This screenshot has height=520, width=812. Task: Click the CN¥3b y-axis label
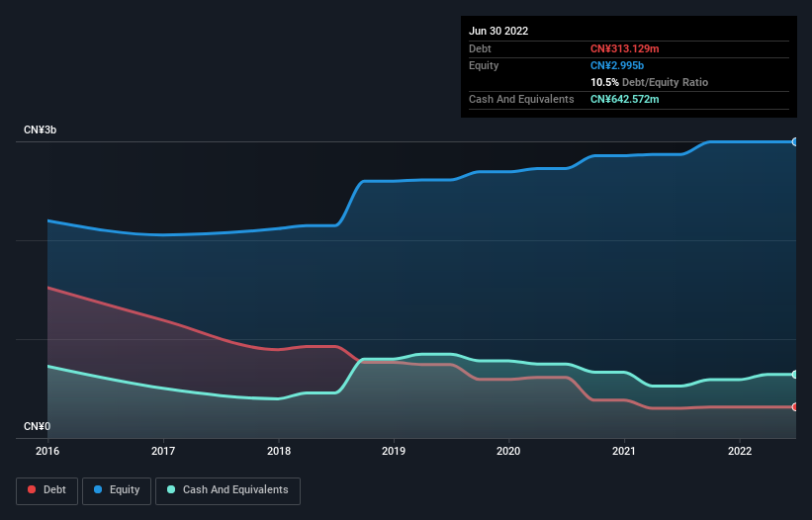tap(40, 130)
